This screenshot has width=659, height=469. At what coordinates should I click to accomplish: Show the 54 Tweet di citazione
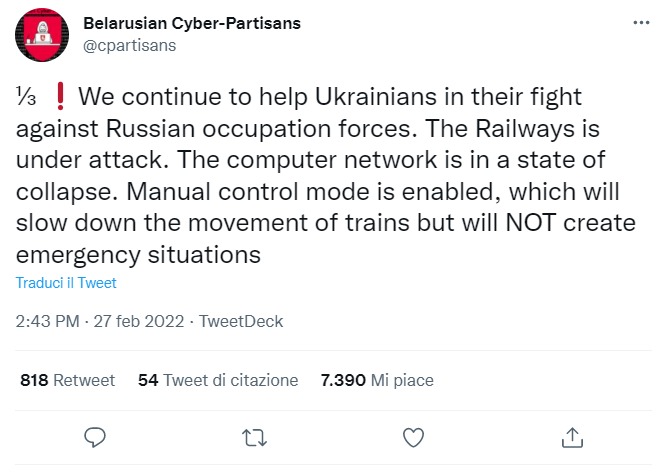(x=218, y=381)
